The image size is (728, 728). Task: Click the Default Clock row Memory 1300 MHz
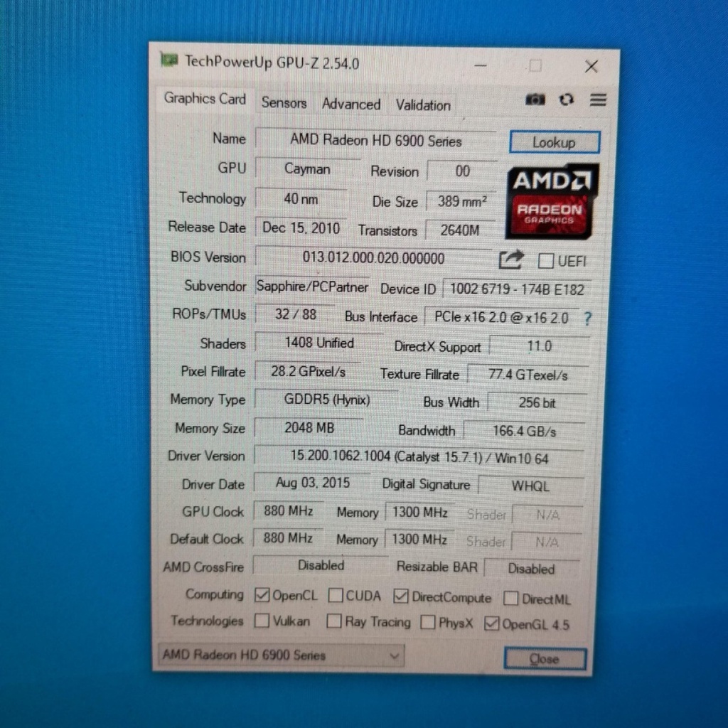click(x=419, y=540)
